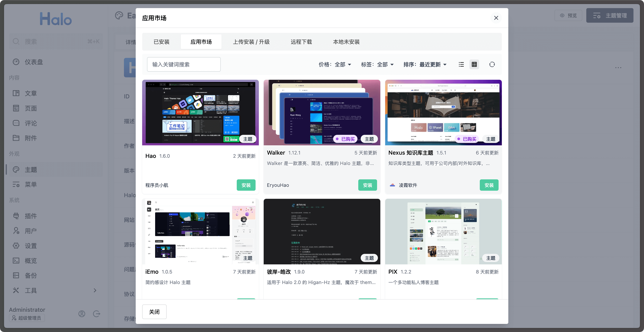Click the 关闭 button
644x332 pixels.
pyautogui.click(x=154, y=312)
